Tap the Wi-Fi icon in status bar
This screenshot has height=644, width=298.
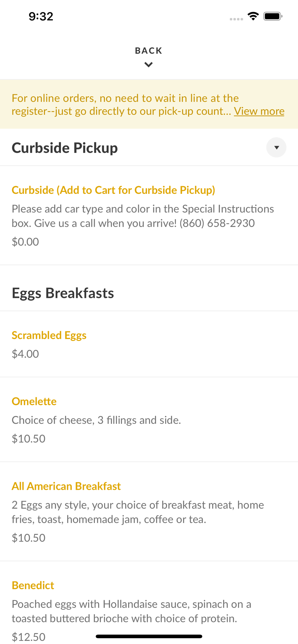pyautogui.click(x=253, y=16)
